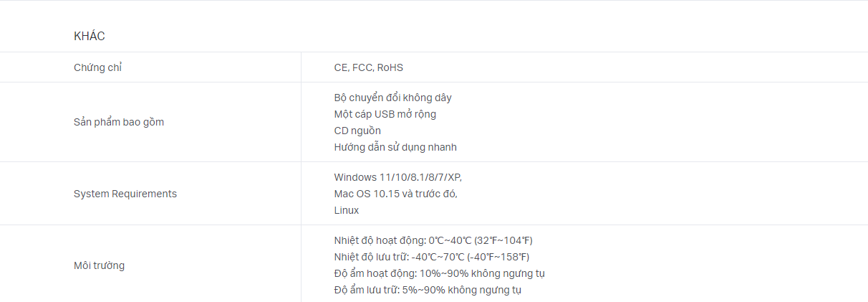Click Bộ chuyển đổi không dây text
Viewport: 868px width, 302px height.
click(x=392, y=98)
